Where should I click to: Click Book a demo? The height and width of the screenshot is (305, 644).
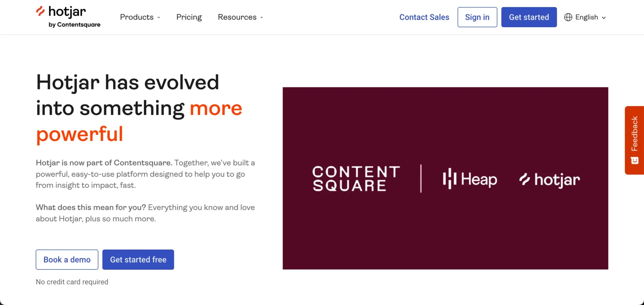tap(67, 259)
